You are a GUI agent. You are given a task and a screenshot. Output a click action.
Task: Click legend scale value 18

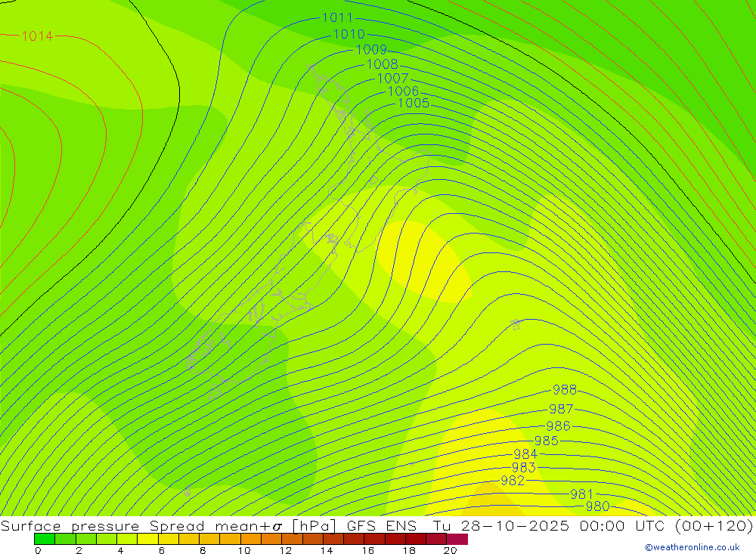tap(409, 550)
